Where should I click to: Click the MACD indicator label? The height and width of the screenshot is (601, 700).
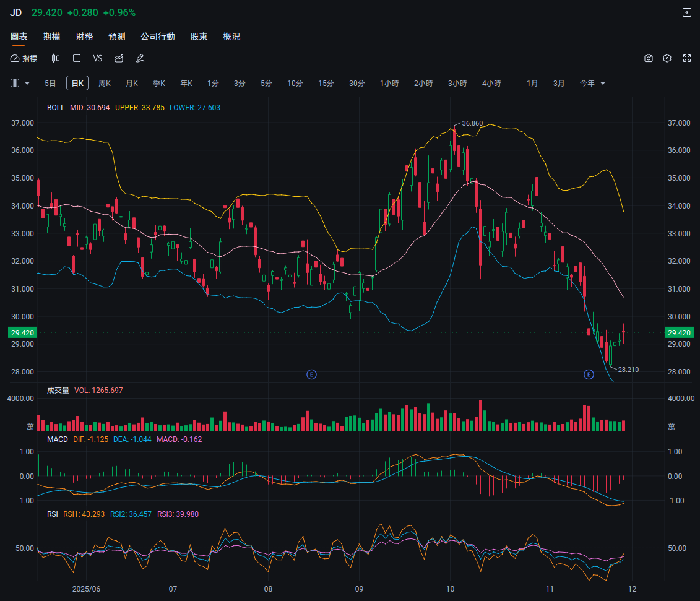58,439
